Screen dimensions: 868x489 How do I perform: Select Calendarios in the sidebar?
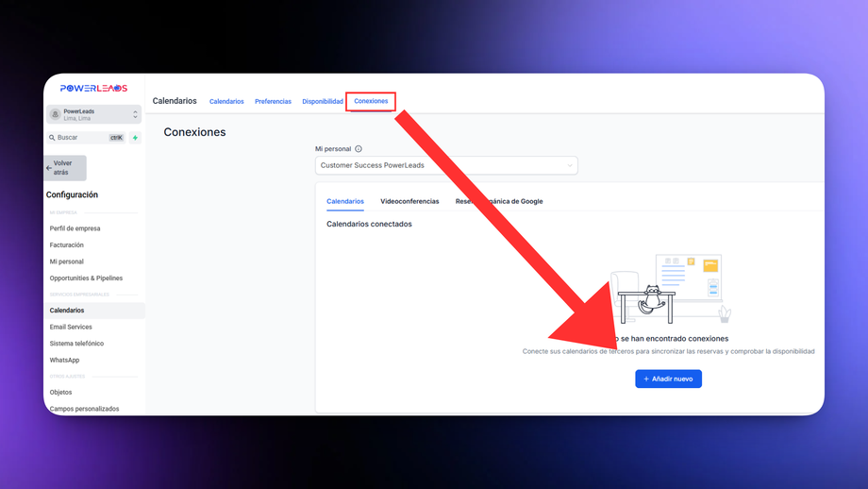[x=94, y=311]
